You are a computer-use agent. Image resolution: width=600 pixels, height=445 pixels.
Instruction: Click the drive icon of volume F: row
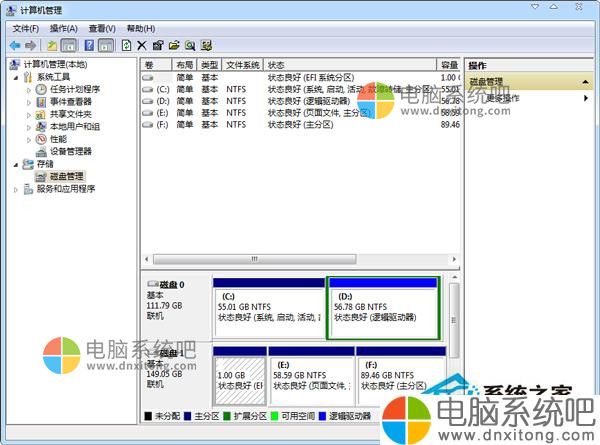point(148,125)
